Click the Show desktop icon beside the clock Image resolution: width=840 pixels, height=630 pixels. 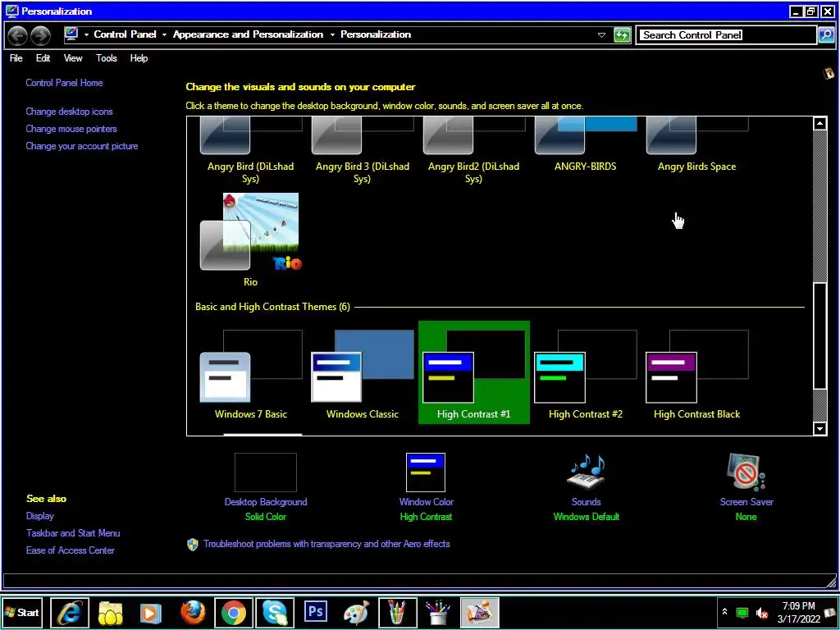830,613
